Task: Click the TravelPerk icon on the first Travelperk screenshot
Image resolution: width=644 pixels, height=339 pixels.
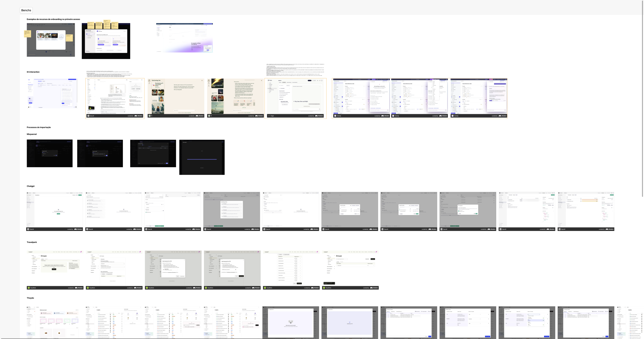Action: click(x=29, y=288)
